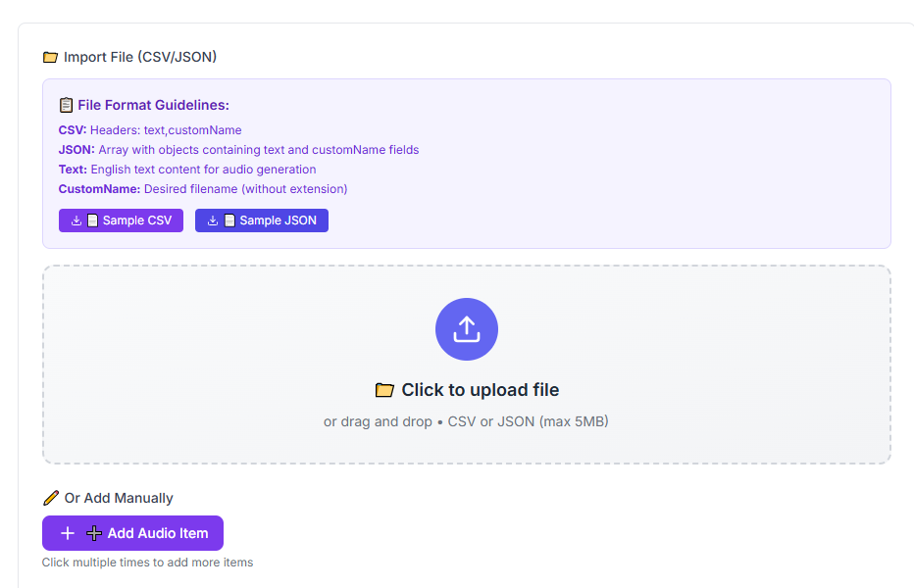The width and height of the screenshot is (914, 588).
Task: Click the document icon in Sample JSON button
Action: tap(229, 220)
